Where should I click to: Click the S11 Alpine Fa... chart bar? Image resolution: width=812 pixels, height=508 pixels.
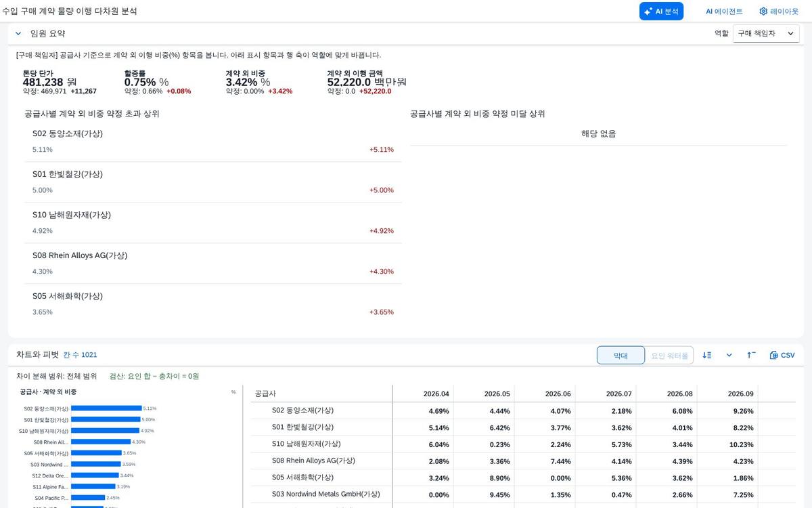point(93,486)
